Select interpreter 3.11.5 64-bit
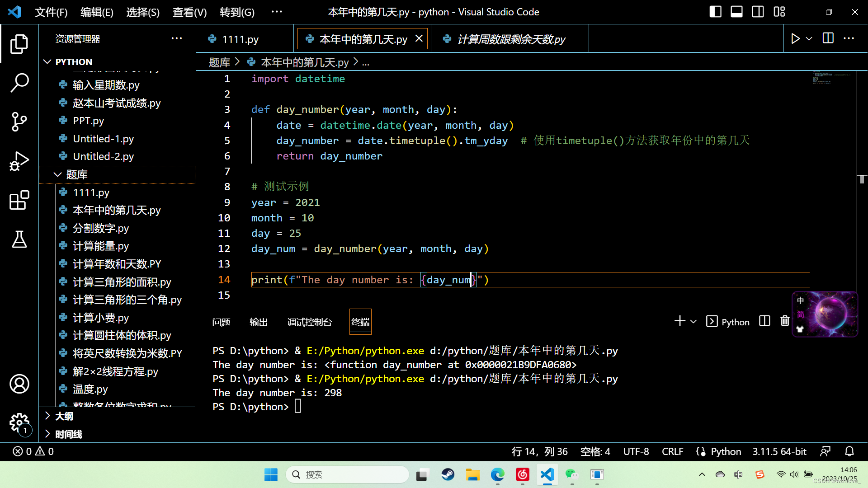The width and height of the screenshot is (868, 488). coord(779,451)
